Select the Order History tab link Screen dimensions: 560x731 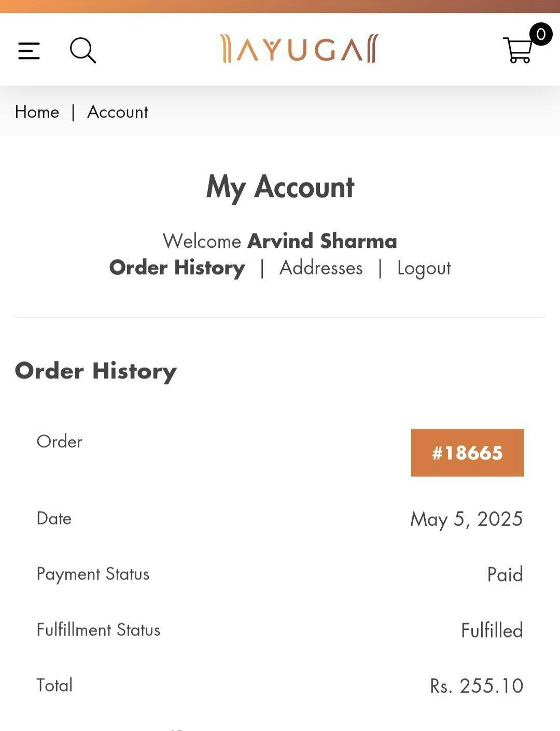click(x=177, y=268)
